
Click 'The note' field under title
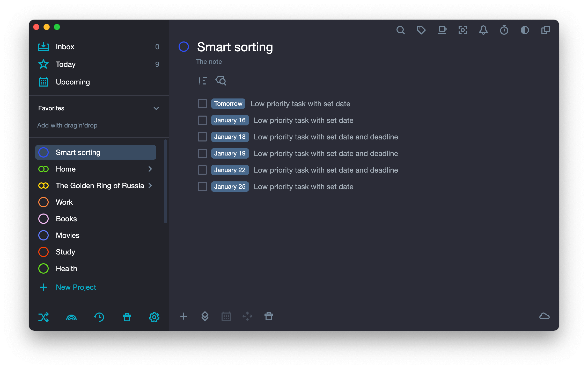tap(209, 62)
